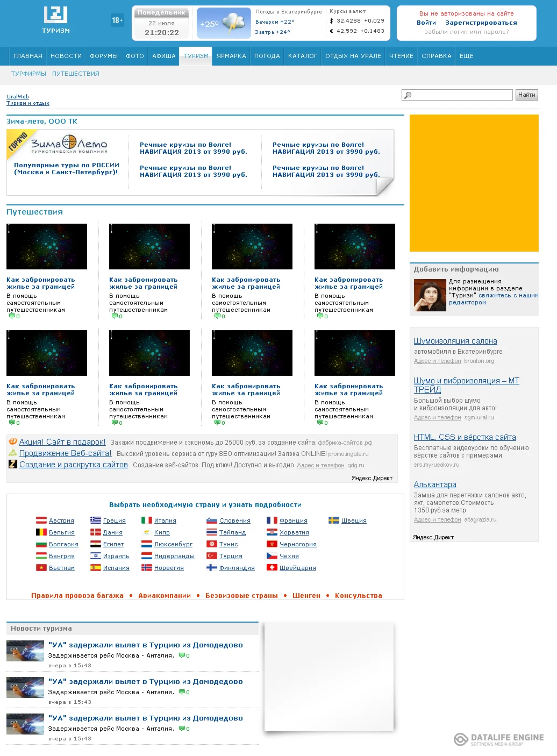This screenshot has height=756, width=557.
Task: Open the Швеция flag icon
Action: [334, 520]
